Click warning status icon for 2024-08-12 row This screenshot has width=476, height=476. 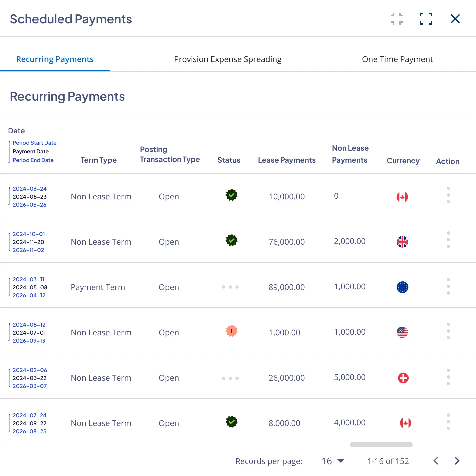point(231,331)
